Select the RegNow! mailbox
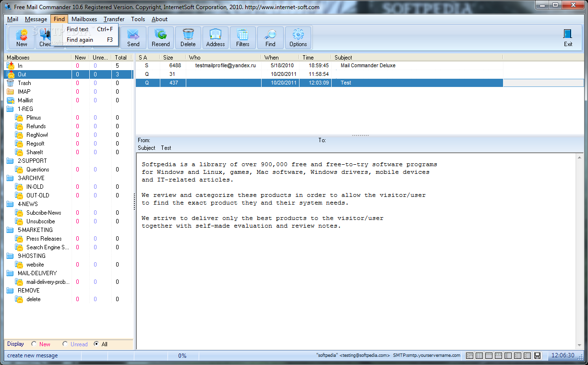Screen dimensions: 588x365 pyautogui.click(x=37, y=135)
